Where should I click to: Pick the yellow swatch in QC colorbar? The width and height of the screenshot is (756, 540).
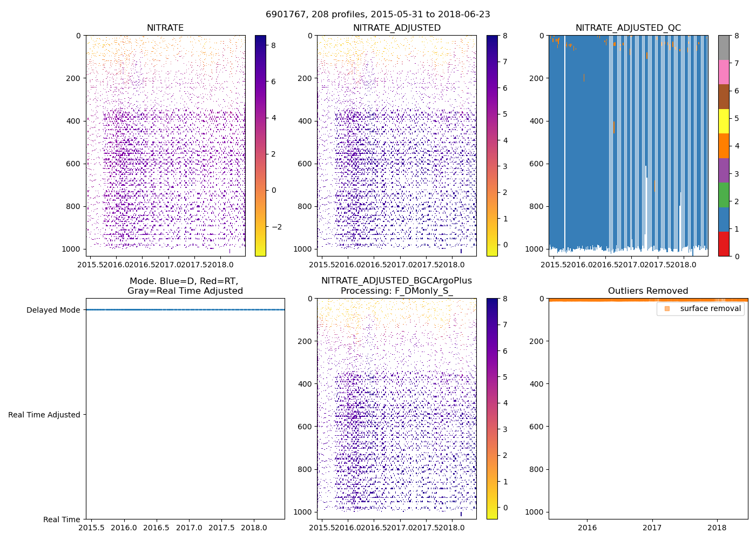(x=724, y=121)
